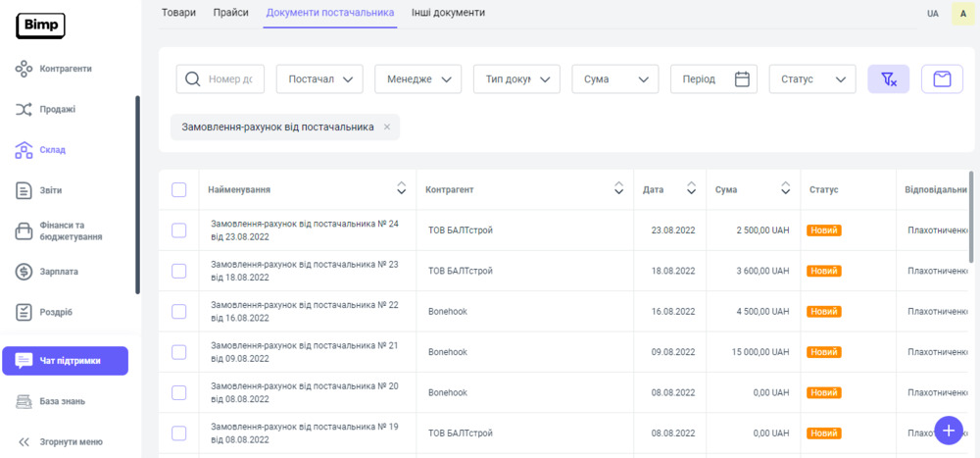Click the envelope mail icon button

[942, 79]
